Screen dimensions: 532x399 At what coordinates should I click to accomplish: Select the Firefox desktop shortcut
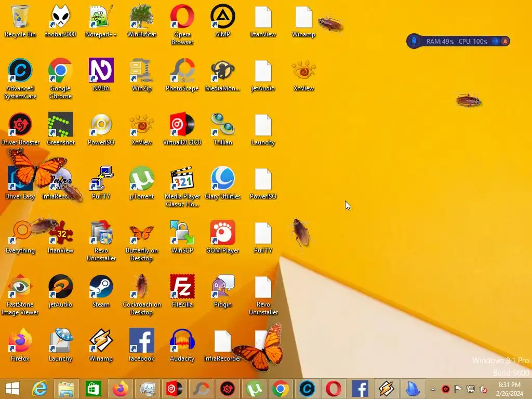[x=20, y=345]
